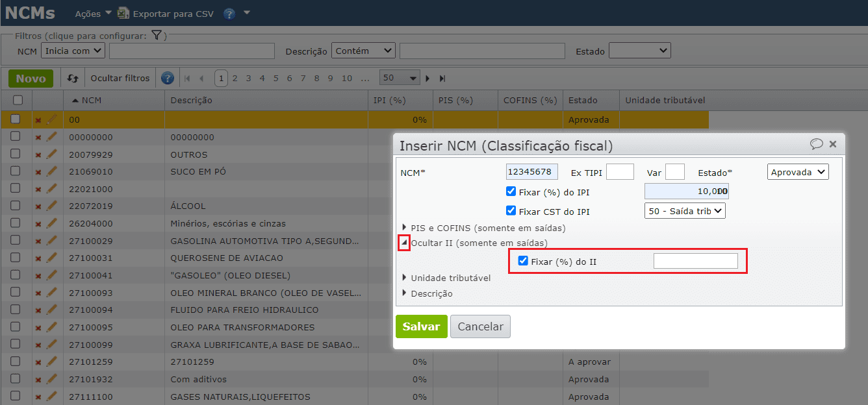
Task: Click the Var input field
Action: click(x=675, y=171)
